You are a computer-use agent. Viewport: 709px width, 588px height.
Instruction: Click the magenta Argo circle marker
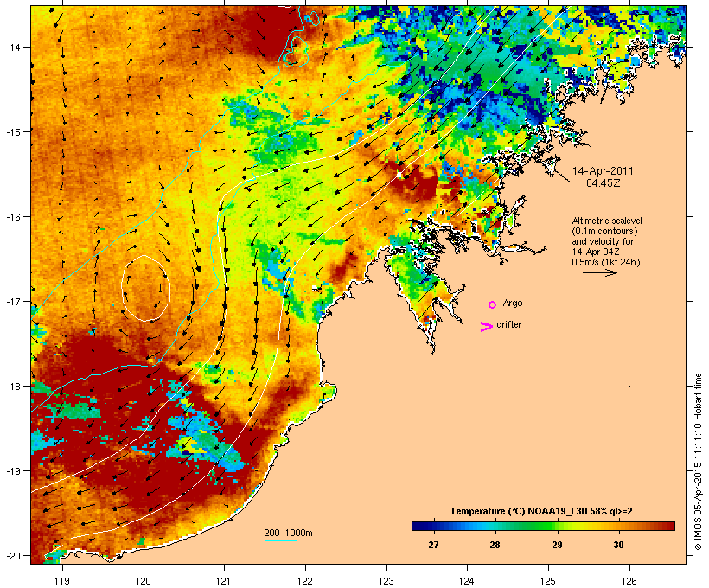point(493,304)
